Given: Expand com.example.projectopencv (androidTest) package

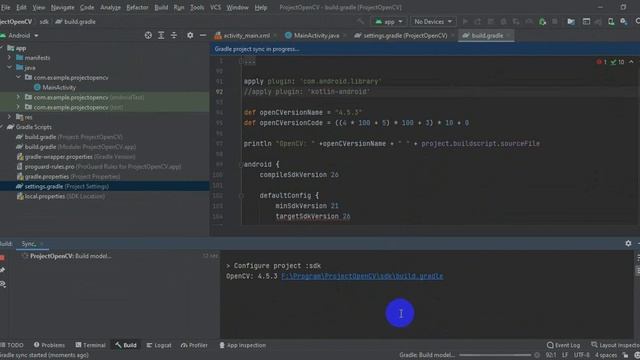Looking at the screenshot, I should pyautogui.click(x=18, y=97).
